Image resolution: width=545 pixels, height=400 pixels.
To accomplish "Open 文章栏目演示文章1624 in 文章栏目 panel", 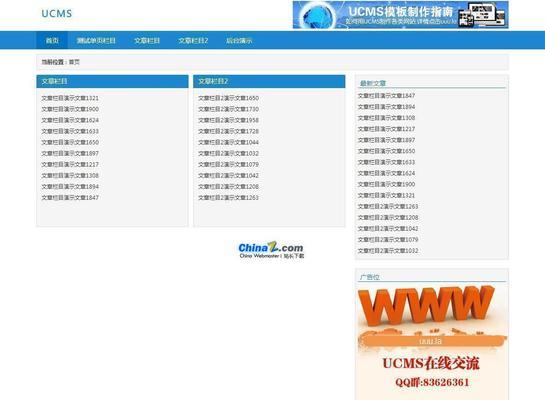I will [70, 120].
